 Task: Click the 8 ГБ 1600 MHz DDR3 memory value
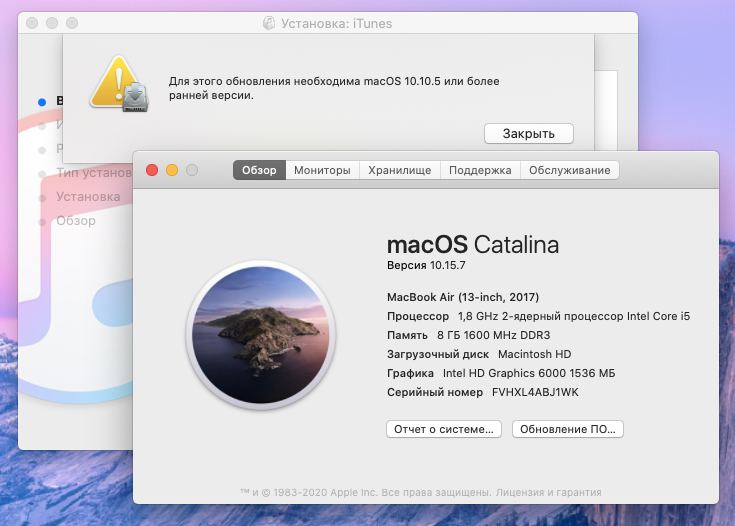tap(494, 335)
